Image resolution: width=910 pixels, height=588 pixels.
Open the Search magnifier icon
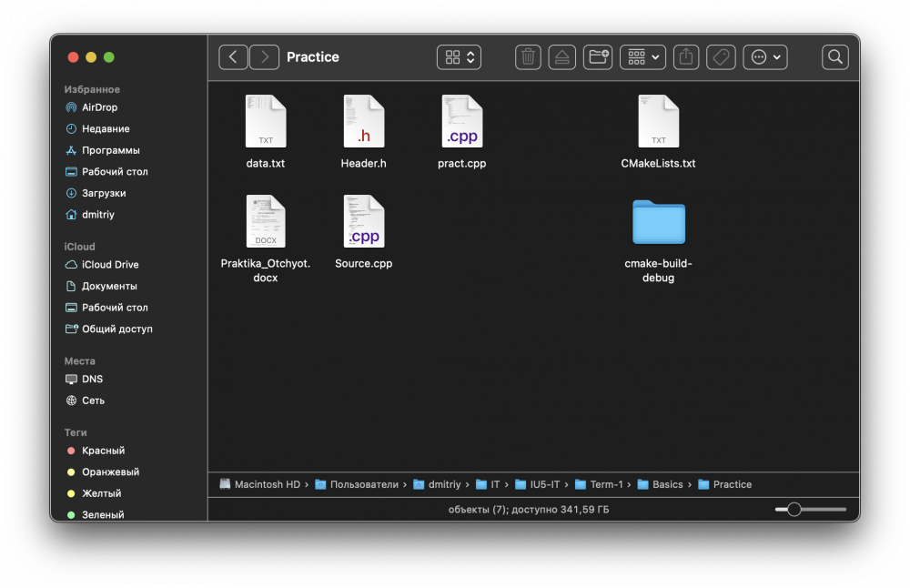coord(834,57)
